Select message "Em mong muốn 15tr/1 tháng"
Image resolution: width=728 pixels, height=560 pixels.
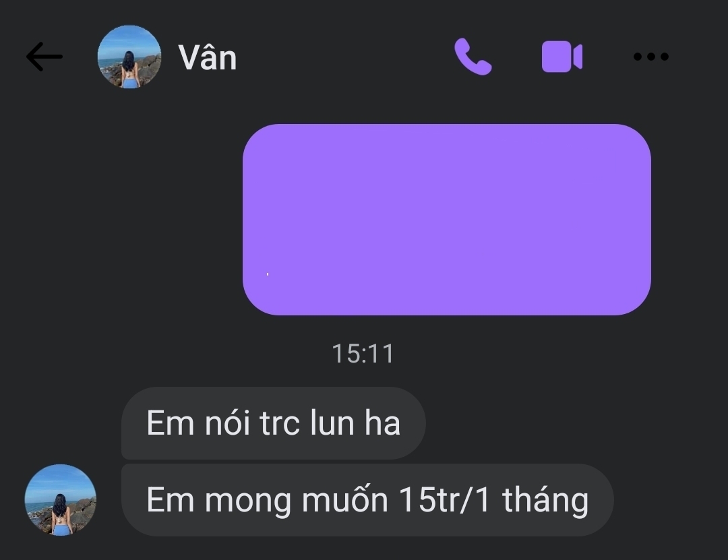point(367,500)
